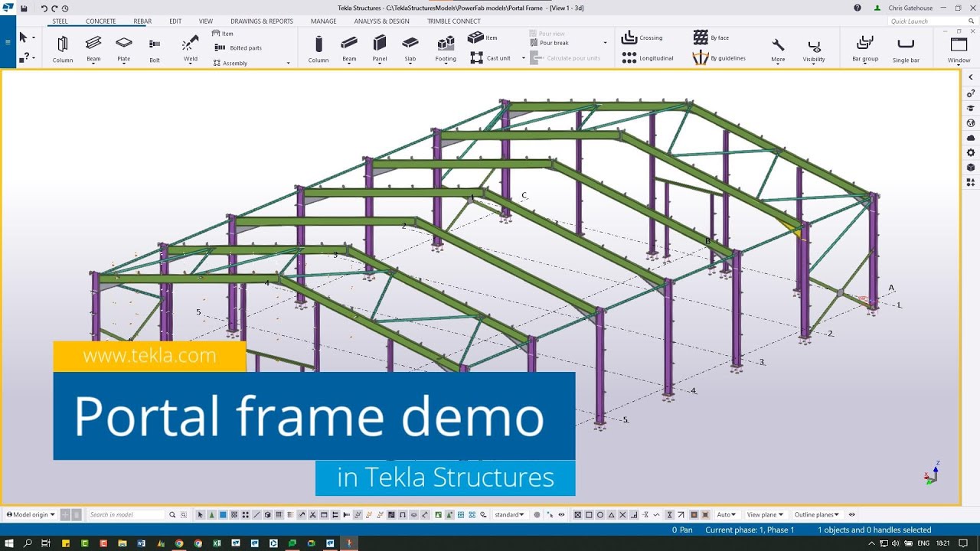Pick the concrete Panel tool

(380, 49)
